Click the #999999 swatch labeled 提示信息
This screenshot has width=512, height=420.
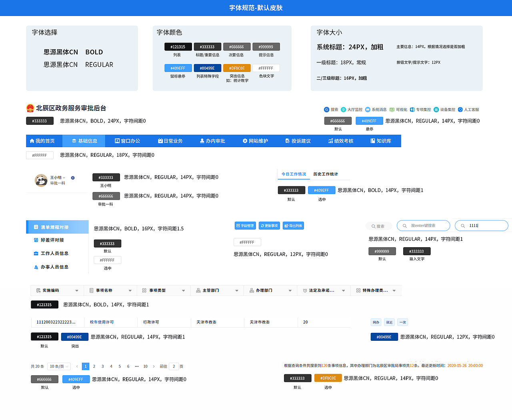266,47
